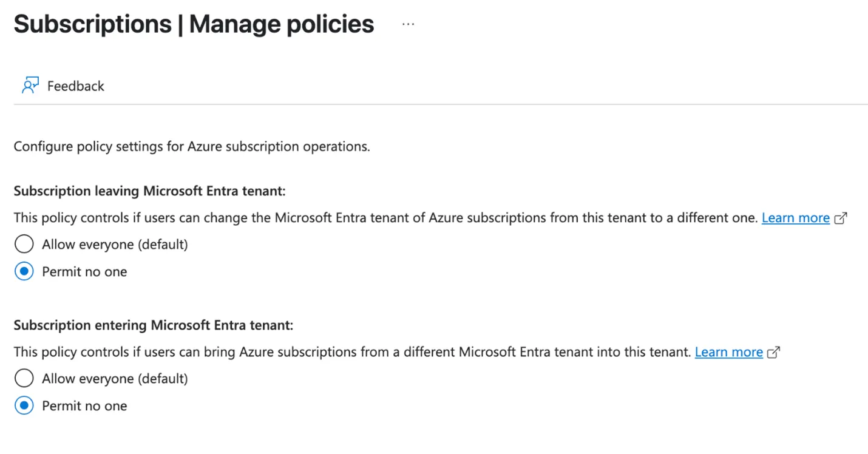
Task: Open Learn more for subscription entering policy
Action: 729,352
